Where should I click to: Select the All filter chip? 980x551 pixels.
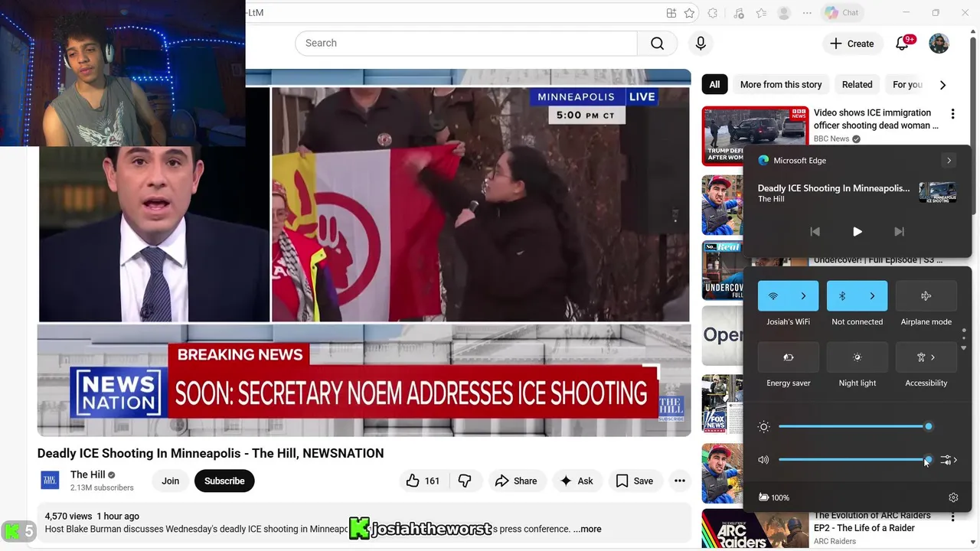[x=714, y=85]
